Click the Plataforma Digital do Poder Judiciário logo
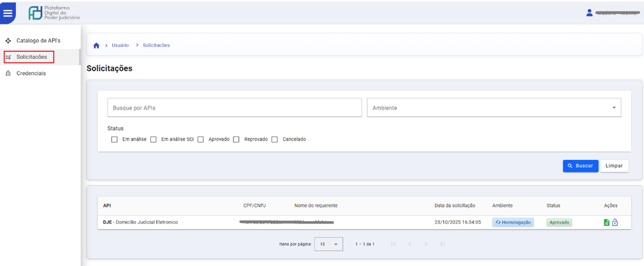Screen dimensions: 644x266 (x=54, y=13)
